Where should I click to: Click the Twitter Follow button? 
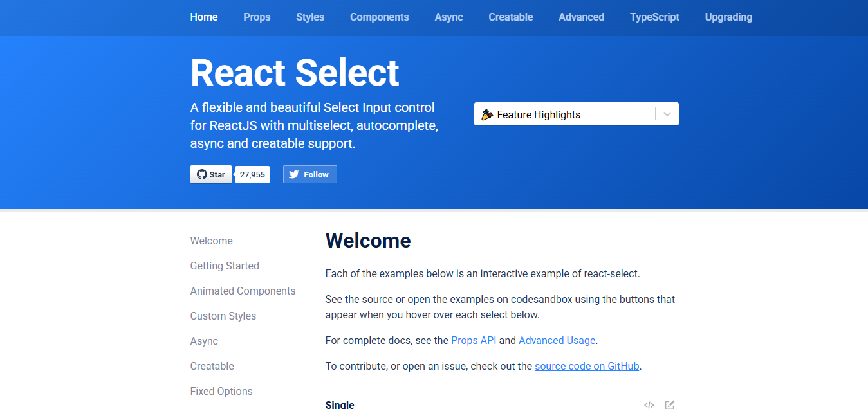pos(310,174)
